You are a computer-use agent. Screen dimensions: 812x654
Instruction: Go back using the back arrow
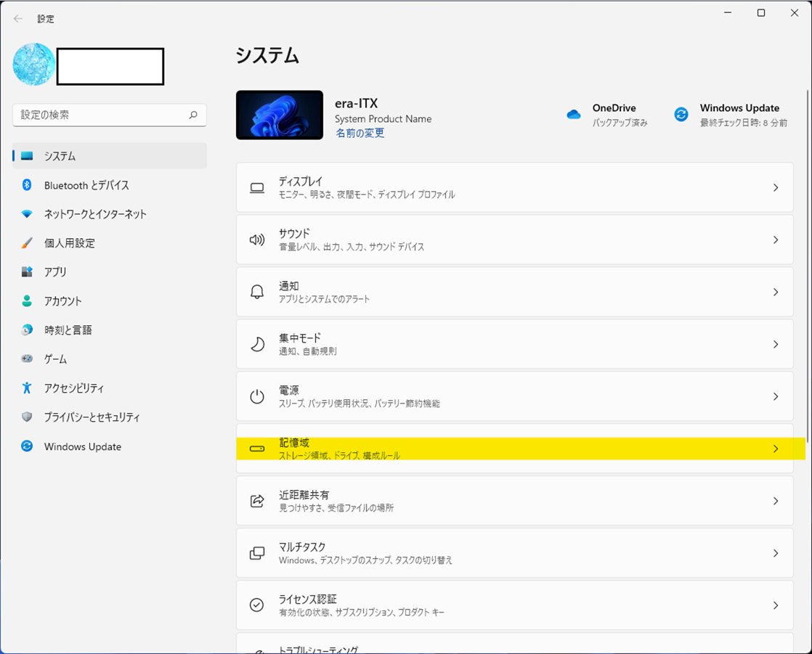click(x=18, y=19)
